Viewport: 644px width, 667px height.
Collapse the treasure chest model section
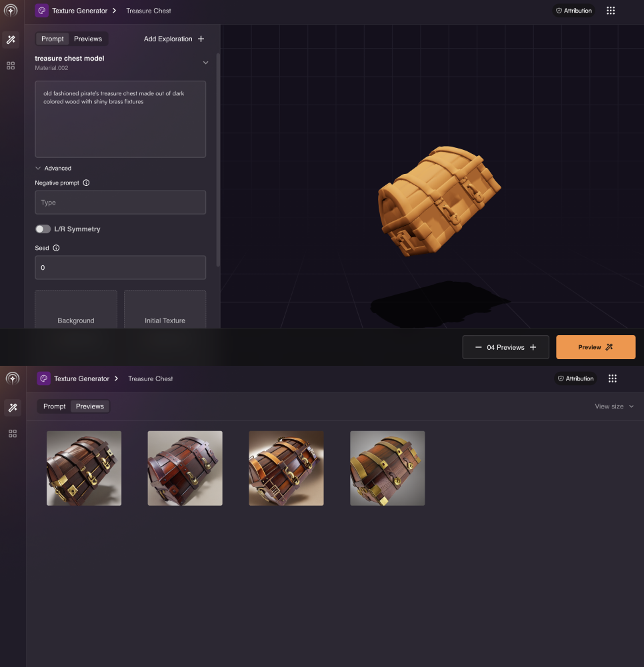pyautogui.click(x=205, y=63)
